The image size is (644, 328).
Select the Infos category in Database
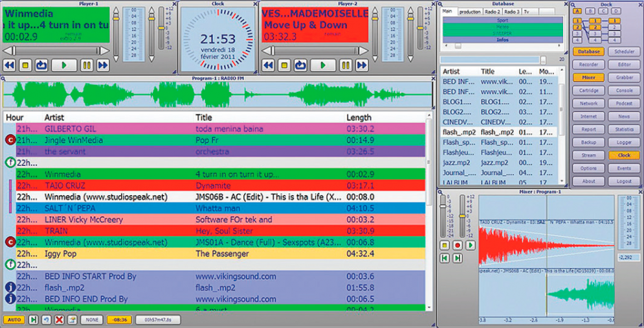[x=502, y=40]
